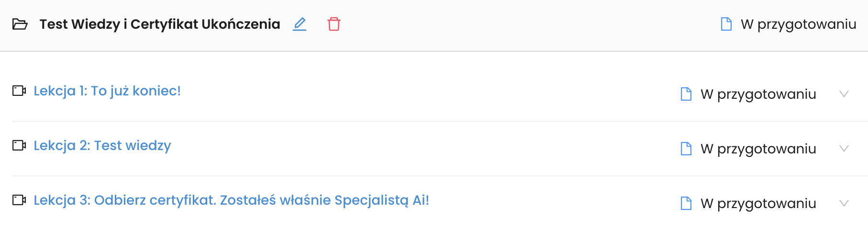The width and height of the screenshot is (868, 233).
Task: Click module title Test Wiedzy i Certyfikat Ukończenia
Action: pyautogui.click(x=160, y=24)
